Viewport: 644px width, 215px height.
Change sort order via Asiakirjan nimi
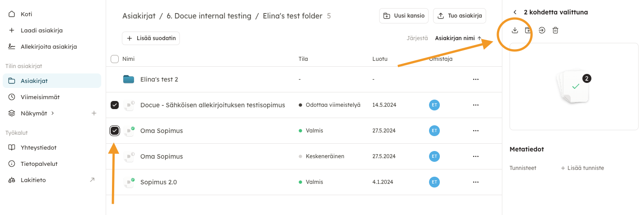click(x=458, y=38)
